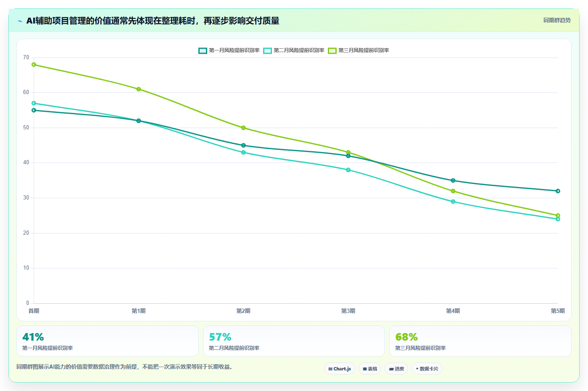
Task: Select dark teal point at 第5期 (32)
Action: [558, 191]
